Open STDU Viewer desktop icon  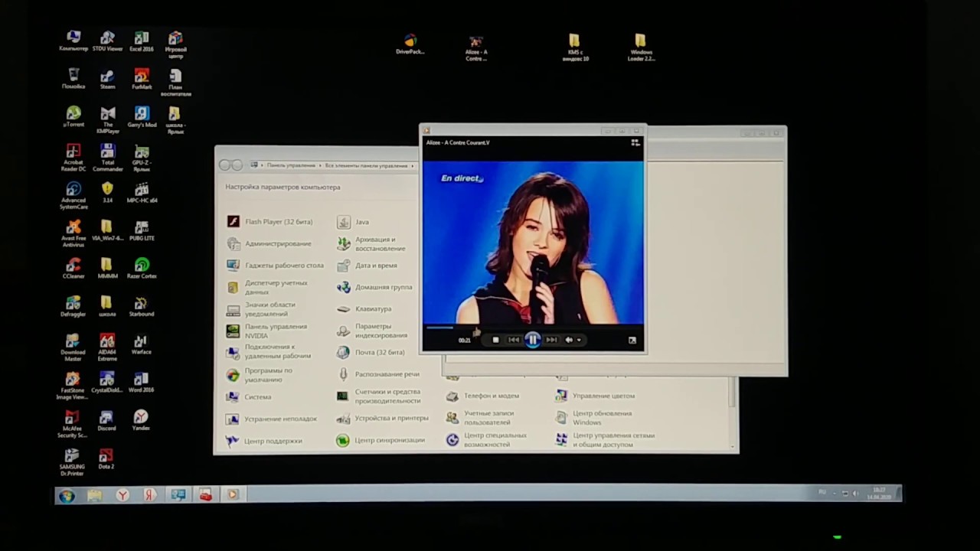[x=107, y=41]
